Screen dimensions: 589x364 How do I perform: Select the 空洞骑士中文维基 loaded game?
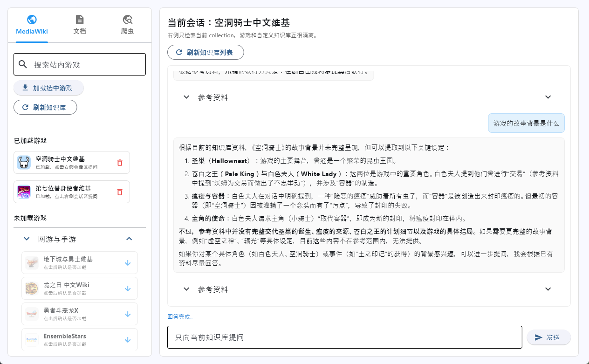(x=72, y=162)
